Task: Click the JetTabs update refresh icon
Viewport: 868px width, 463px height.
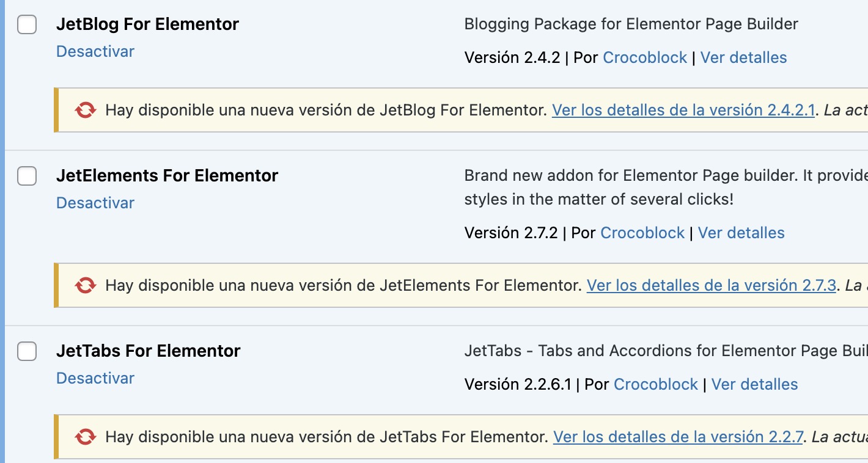Action: pyautogui.click(x=86, y=437)
